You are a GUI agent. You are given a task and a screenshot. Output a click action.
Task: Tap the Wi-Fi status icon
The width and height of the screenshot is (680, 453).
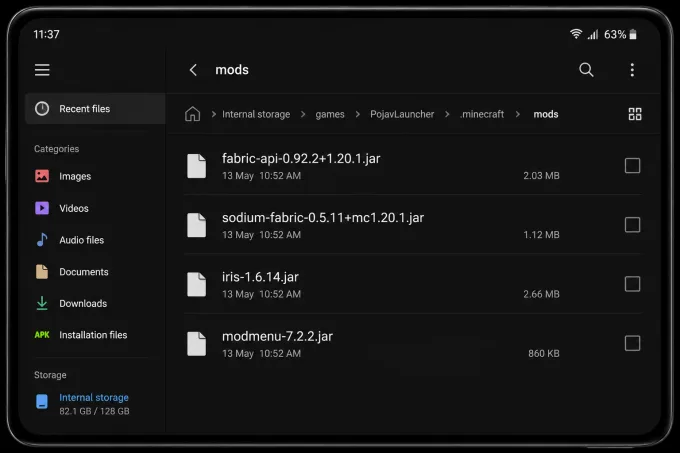pyautogui.click(x=576, y=34)
